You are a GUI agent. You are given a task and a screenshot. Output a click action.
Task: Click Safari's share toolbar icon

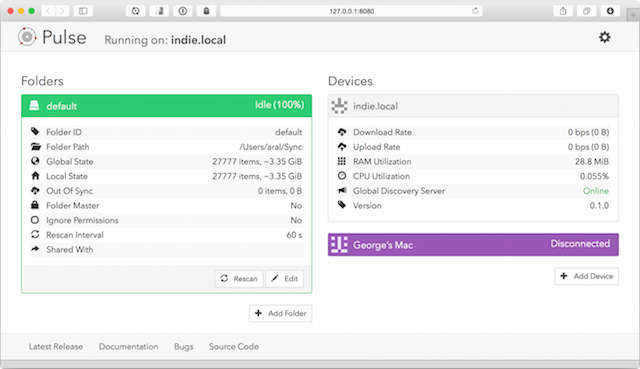[x=563, y=11]
